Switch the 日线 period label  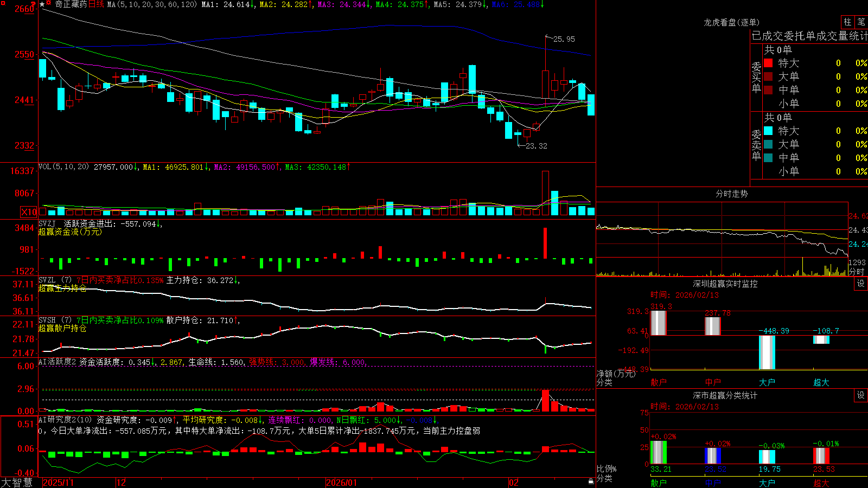[x=96, y=4]
